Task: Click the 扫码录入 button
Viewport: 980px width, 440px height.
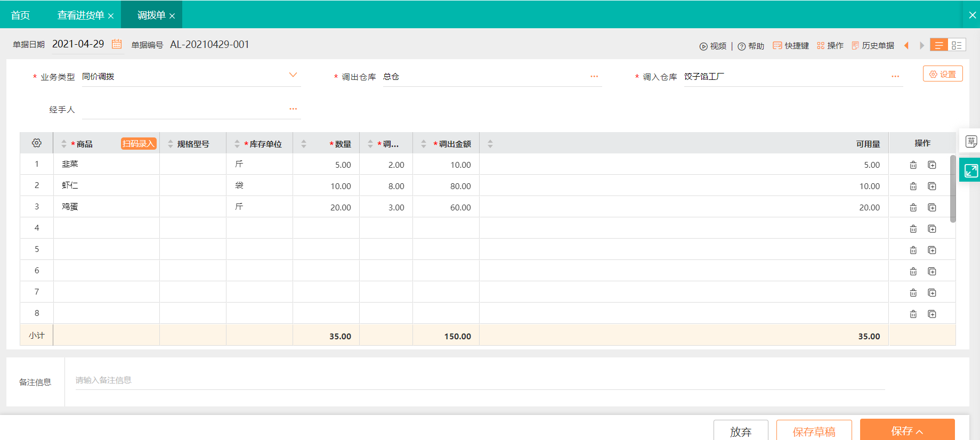Action: click(x=139, y=144)
